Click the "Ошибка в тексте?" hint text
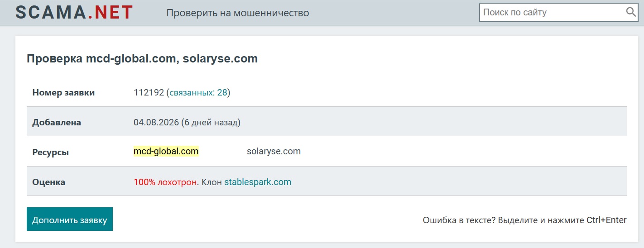 tap(459, 220)
